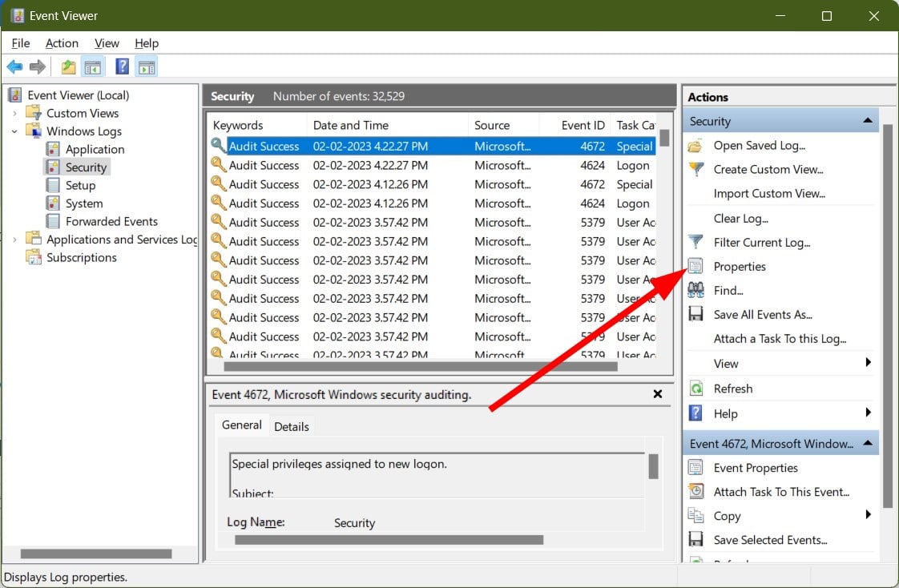Viewport: 899px width, 588px height.
Task: Open the Help submenu arrow in Actions
Action: point(868,412)
